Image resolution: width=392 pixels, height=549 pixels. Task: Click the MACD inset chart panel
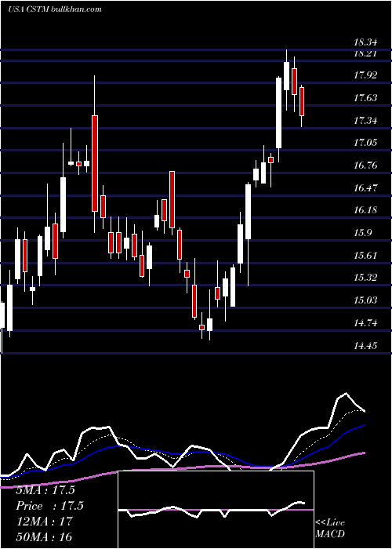tap(216, 510)
